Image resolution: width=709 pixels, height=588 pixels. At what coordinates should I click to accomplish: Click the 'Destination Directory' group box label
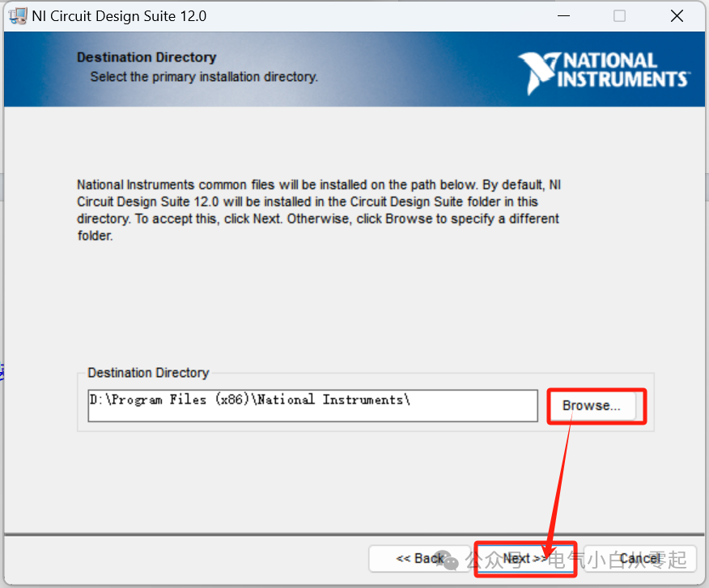(x=148, y=372)
